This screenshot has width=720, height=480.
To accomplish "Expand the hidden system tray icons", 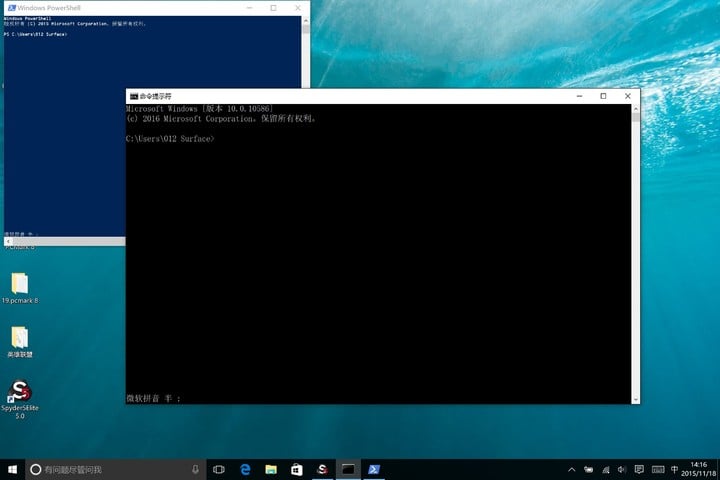I will 571,469.
